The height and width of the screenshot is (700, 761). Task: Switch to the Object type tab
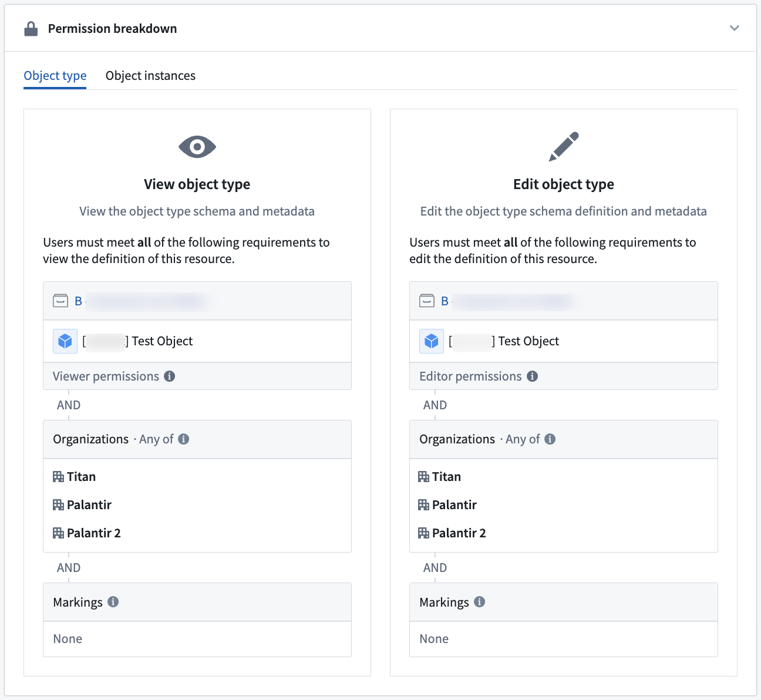tap(55, 76)
